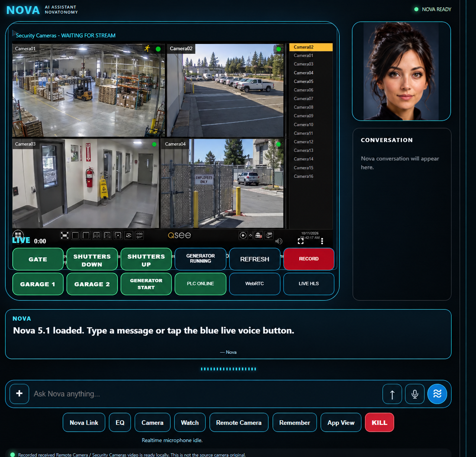Image resolution: width=476 pixels, height=457 pixels.
Task: Select the Camera01 video feed
Action: click(x=89, y=90)
